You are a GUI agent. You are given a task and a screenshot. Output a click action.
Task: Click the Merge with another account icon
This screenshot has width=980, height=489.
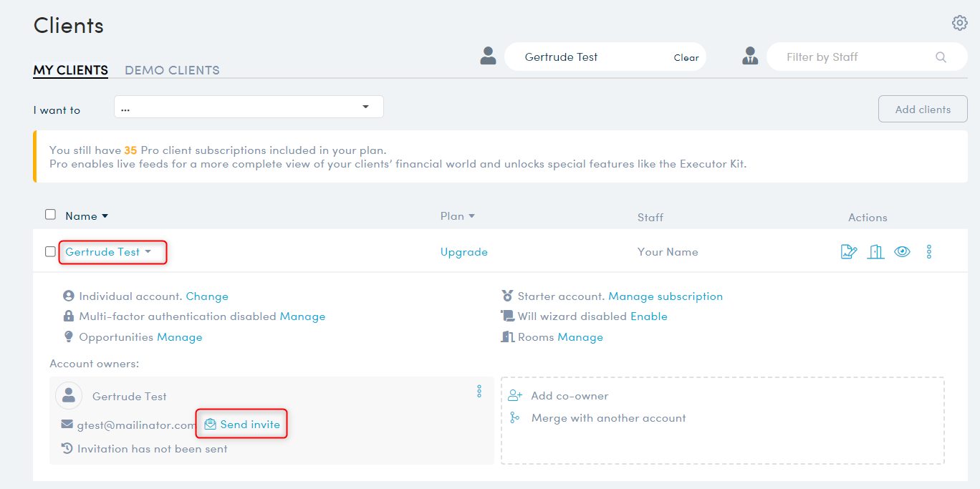point(514,418)
